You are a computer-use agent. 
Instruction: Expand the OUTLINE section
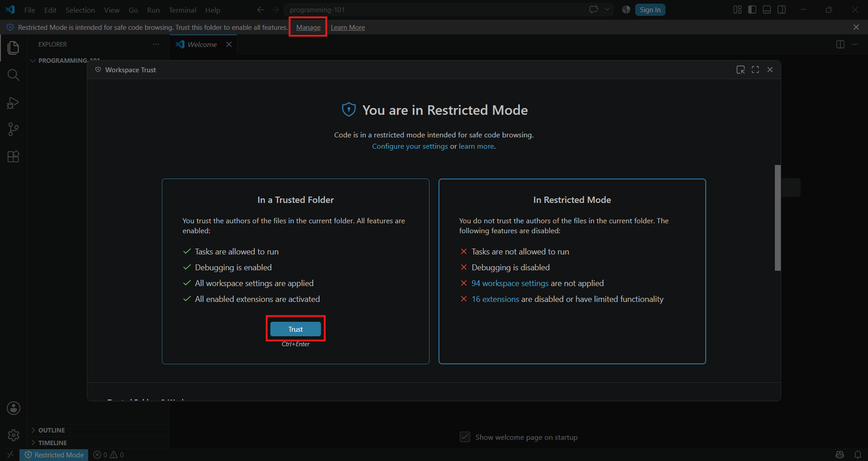[98, 430]
